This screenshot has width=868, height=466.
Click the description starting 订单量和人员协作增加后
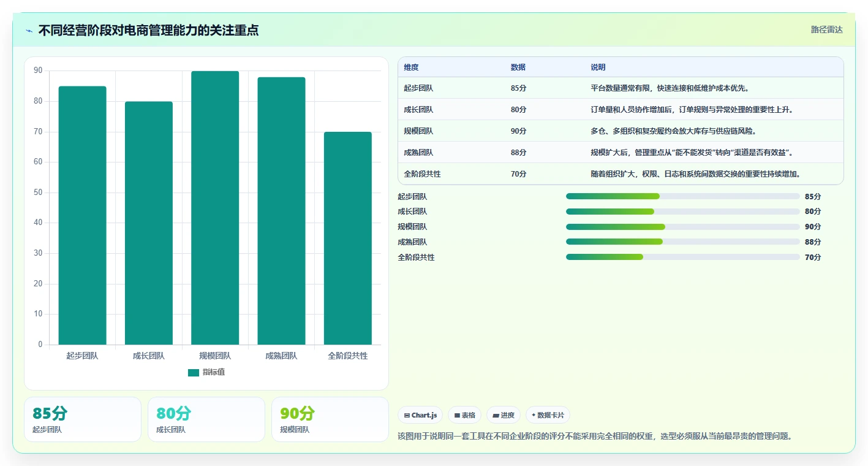click(x=692, y=110)
